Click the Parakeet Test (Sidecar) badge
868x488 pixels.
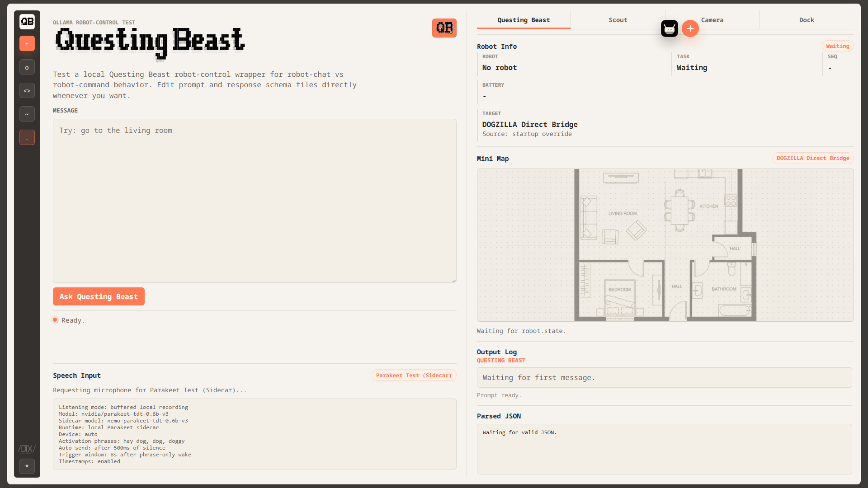coord(414,375)
